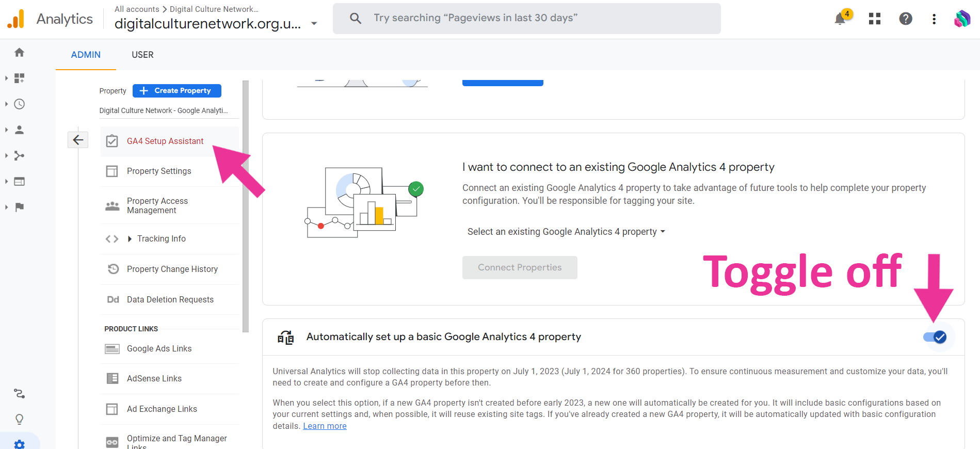Viewport: 980px width, 449px height.
Task: Open the Discover lightbulb icon
Action: click(x=20, y=419)
